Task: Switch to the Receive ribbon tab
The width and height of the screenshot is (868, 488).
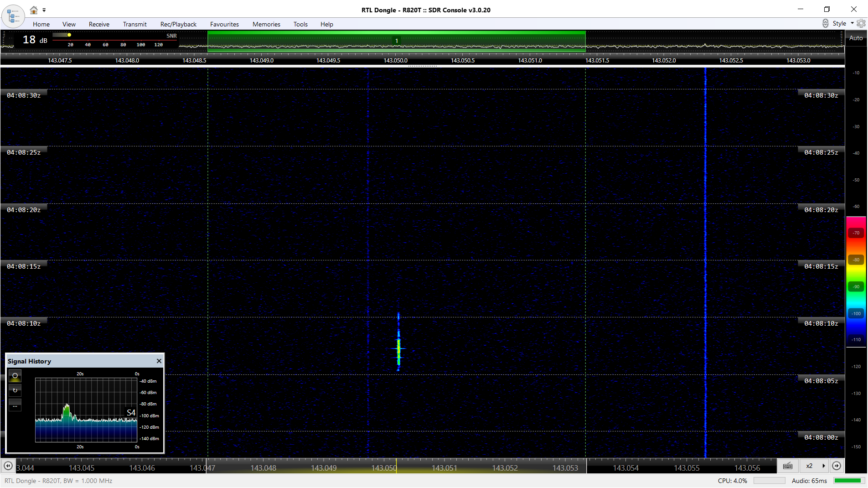Action: tap(99, 24)
